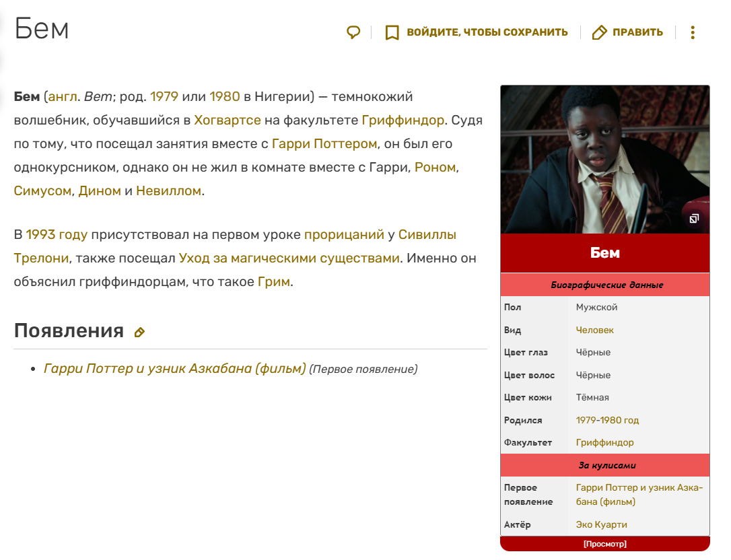
Task: Click the Появления section heading
Action: [69, 330]
